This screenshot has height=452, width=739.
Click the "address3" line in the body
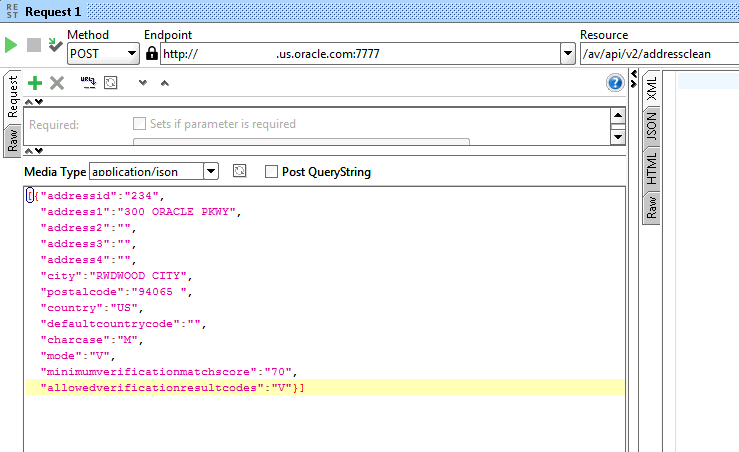88,244
